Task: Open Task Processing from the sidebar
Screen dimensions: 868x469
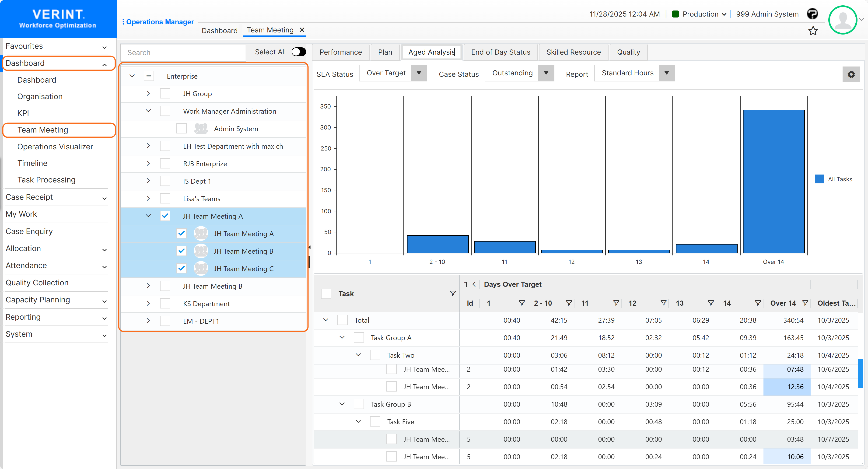Action: tap(46, 180)
